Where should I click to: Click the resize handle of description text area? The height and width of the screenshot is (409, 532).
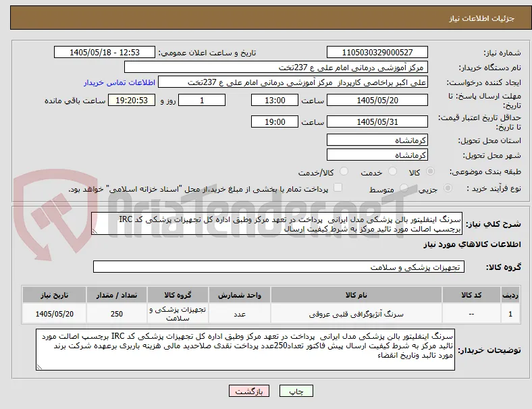95,231
